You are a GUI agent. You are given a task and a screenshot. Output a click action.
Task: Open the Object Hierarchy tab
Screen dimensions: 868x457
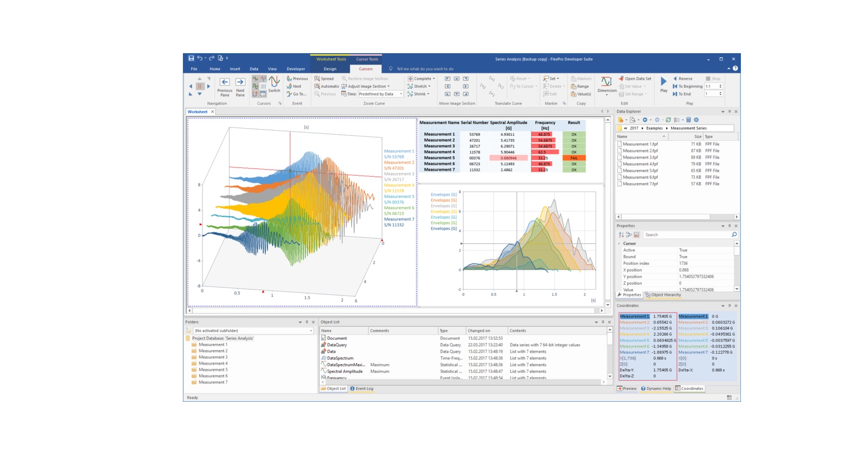click(663, 295)
